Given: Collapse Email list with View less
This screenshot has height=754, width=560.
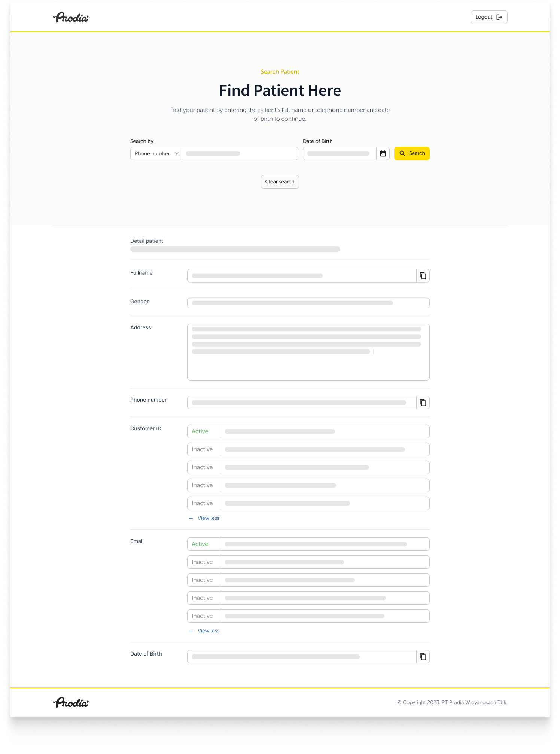Looking at the screenshot, I should (x=204, y=631).
